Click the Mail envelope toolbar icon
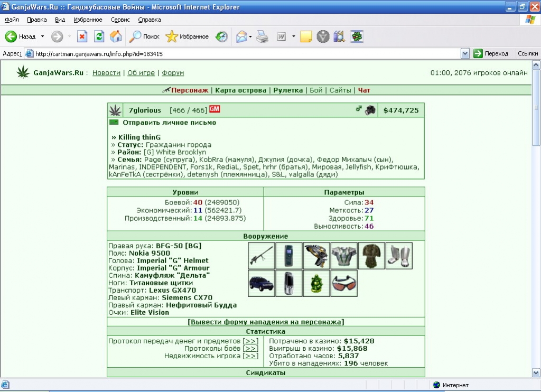 tap(241, 36)
